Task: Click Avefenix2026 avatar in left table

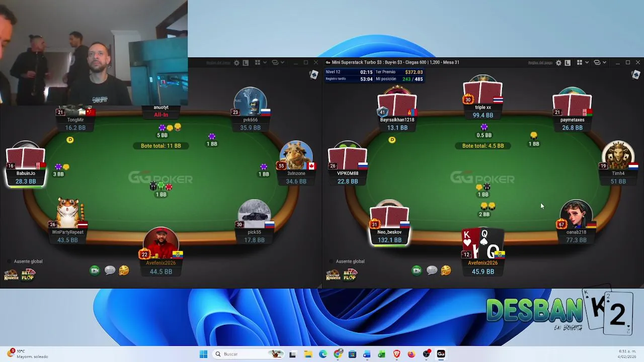Action: point(161,244)
